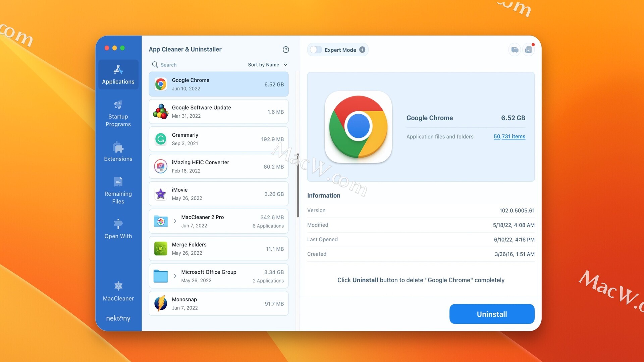Viewport: 644px width, 362px height.
Task: Click the iMazing HEIC Converter icon
Action: pyautogui.click(x=161, y=166)
